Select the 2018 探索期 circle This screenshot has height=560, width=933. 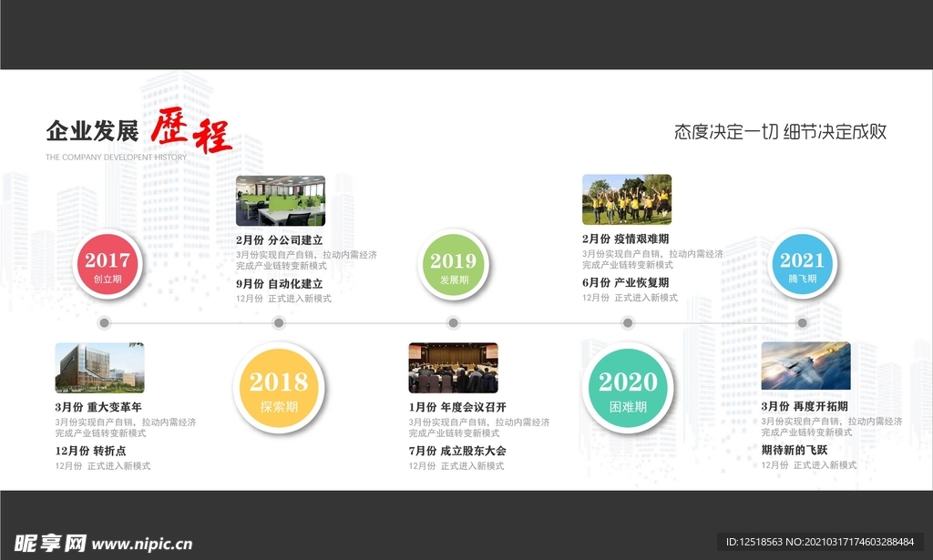point(280,387)
